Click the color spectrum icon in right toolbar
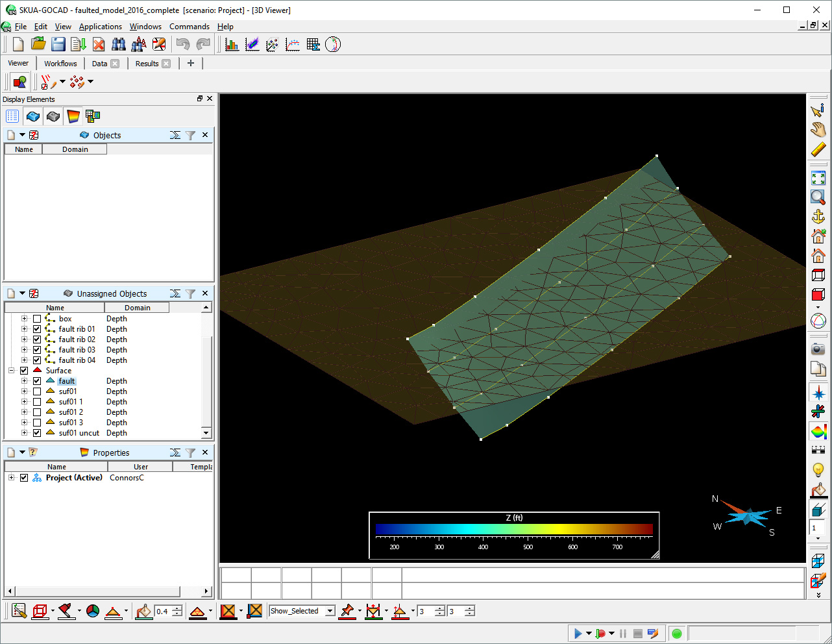The height and width of the screenshot is (644, 832). point(818,431)
